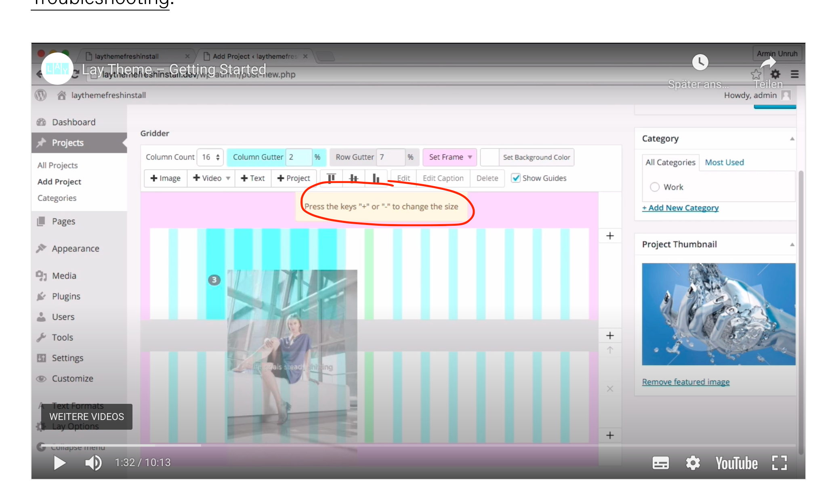Switch to the Most Used tab

(724, 162)
